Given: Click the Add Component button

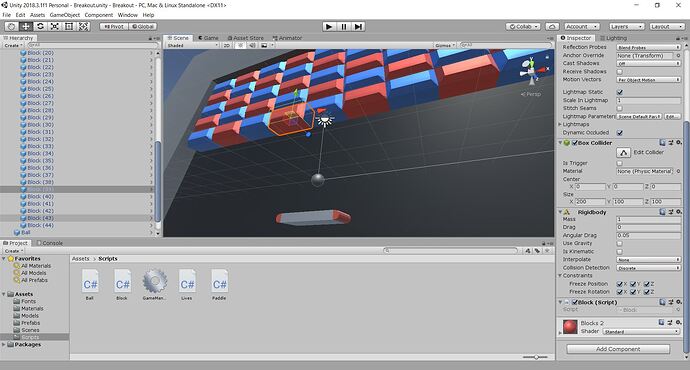Looking at the screenshot, I should (x=618, y=349).
